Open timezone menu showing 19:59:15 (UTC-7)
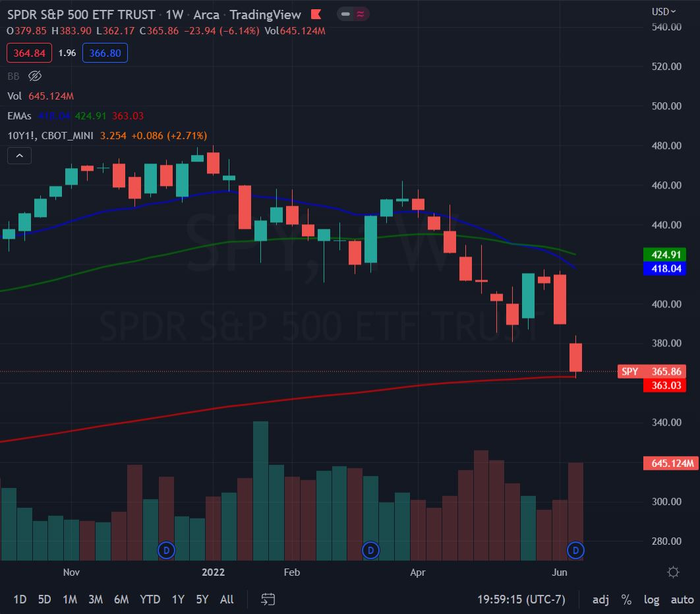Screen dimensions: 700x614 [x=521, y=599]
